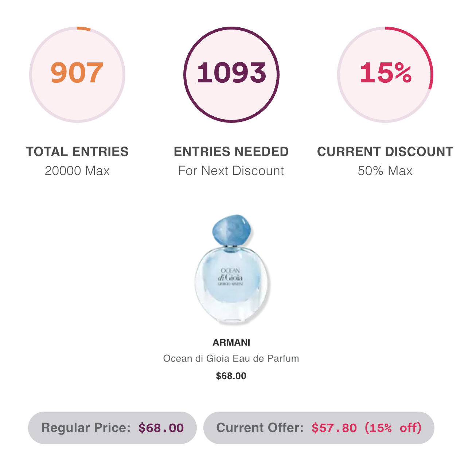This screenshot has height=463, width=476.
Task: Click the 20000 Max text
Action: point(77,171)
